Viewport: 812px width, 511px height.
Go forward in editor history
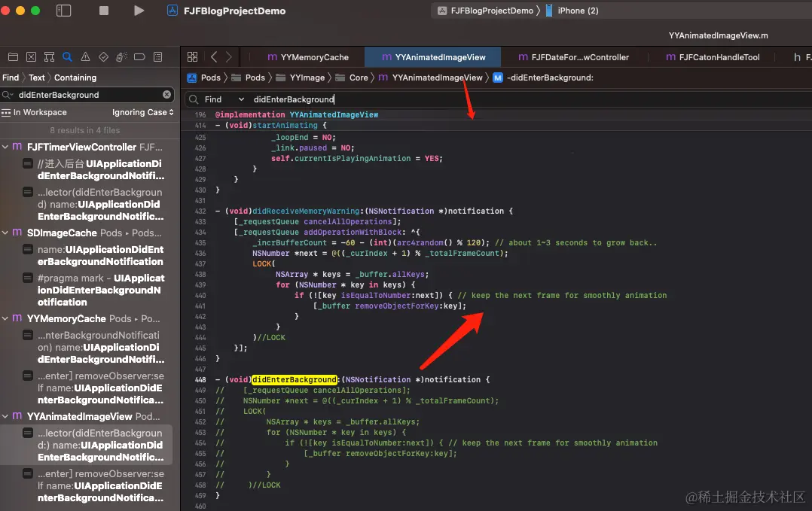[228, 57]
